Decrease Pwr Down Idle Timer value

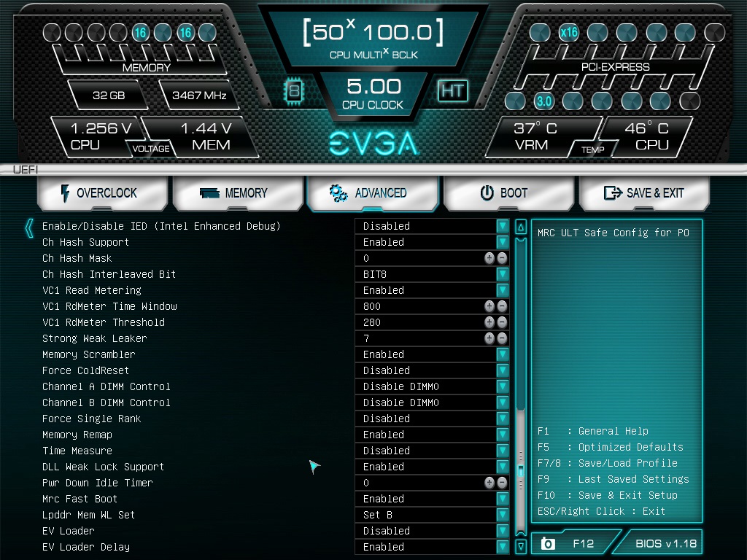pyautogui.click(x=502, y=483)
